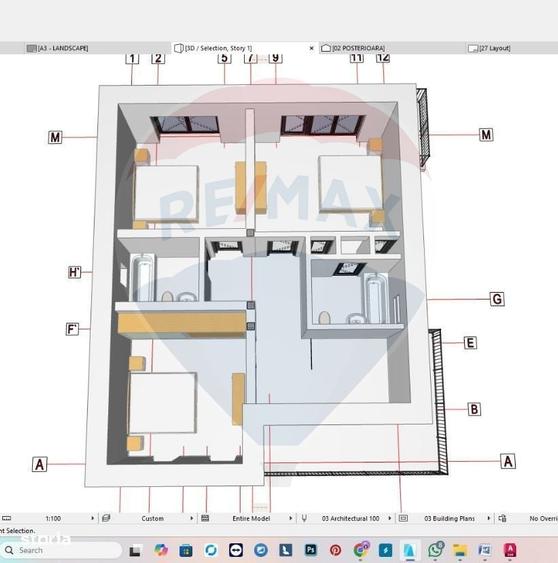Launch Photoshop from the taskbar
558x563 pixels.
[311, 550]
